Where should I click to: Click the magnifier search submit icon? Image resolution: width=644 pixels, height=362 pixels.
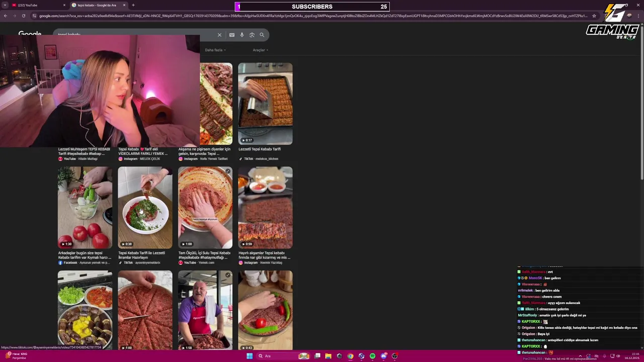coord(262,35)
